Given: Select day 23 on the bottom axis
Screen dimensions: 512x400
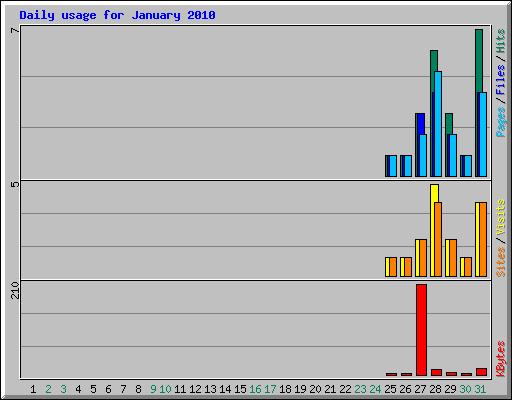Looking at the screenshot, I should [x=360, y=389].
